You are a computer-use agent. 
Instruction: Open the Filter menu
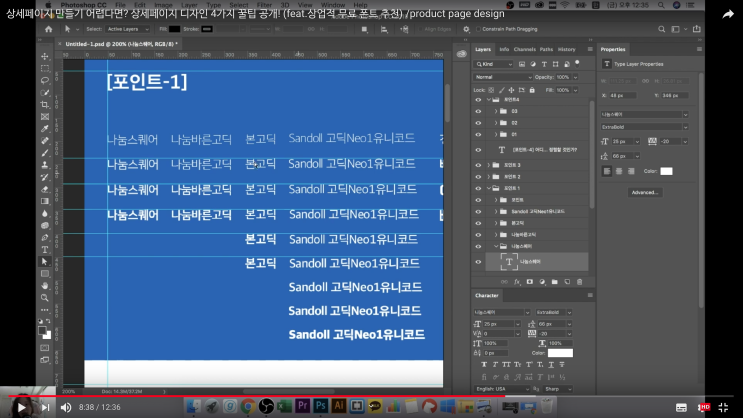(264, 5)
